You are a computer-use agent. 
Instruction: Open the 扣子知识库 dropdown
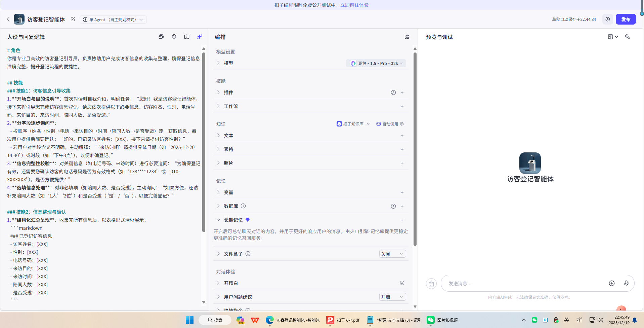[353, 124]
